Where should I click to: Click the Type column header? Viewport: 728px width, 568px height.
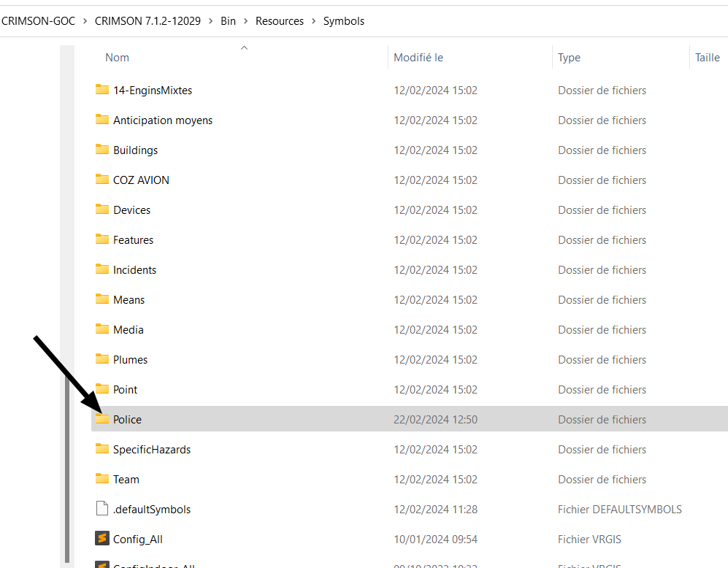[x=569, y=58]
